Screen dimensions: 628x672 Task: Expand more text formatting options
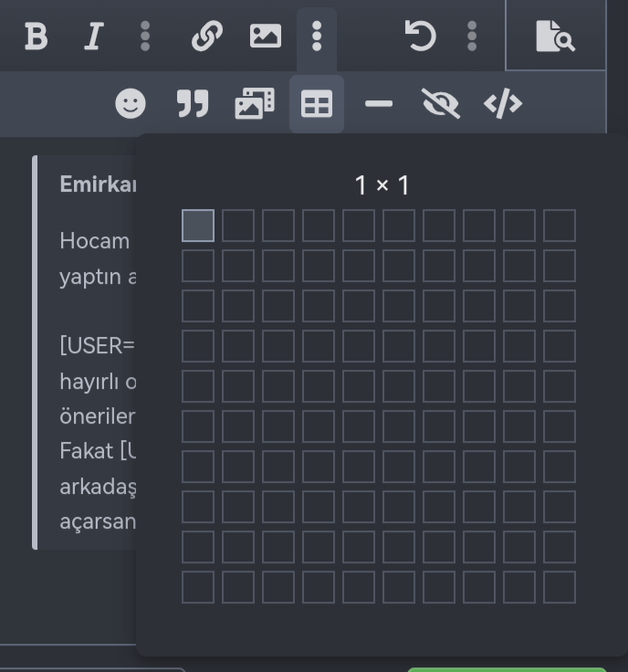tap(145, 37)
